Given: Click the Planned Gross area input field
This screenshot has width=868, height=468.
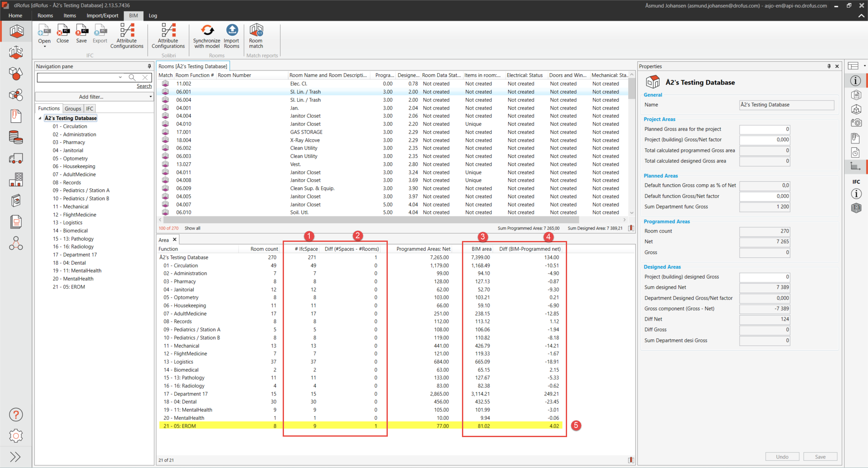Looking at the screenshot, I should (x=764, y=129).
